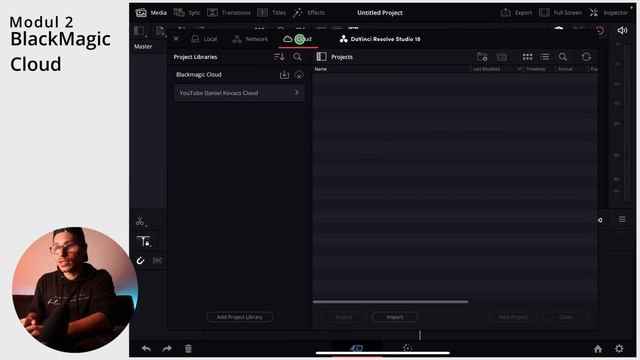Screen dimensions: 640x360
Task: Click the cloud sign-out icon beside Blackmagic Cloud
Action: tap(299, 75)
